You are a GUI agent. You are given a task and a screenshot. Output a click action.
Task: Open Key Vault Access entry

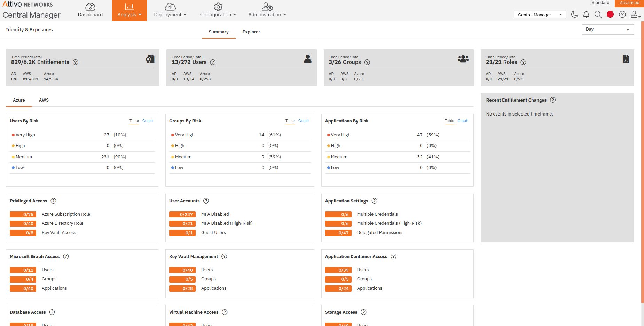click(59, 233)
